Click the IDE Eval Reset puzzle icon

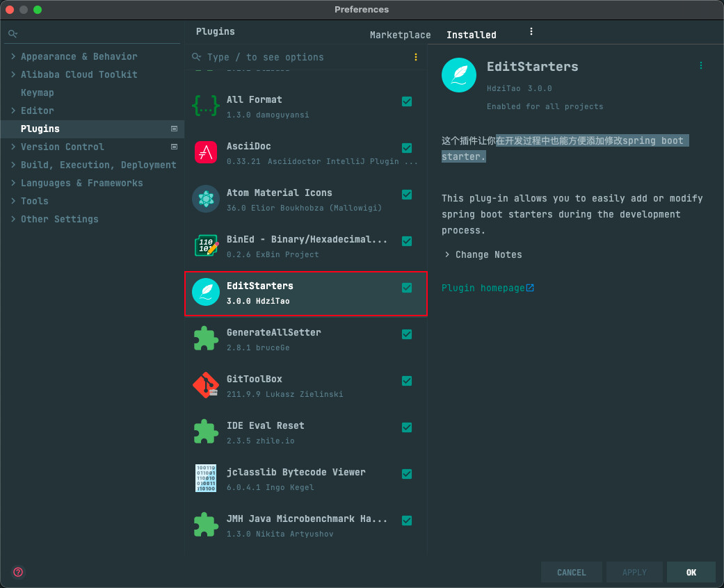205,432
